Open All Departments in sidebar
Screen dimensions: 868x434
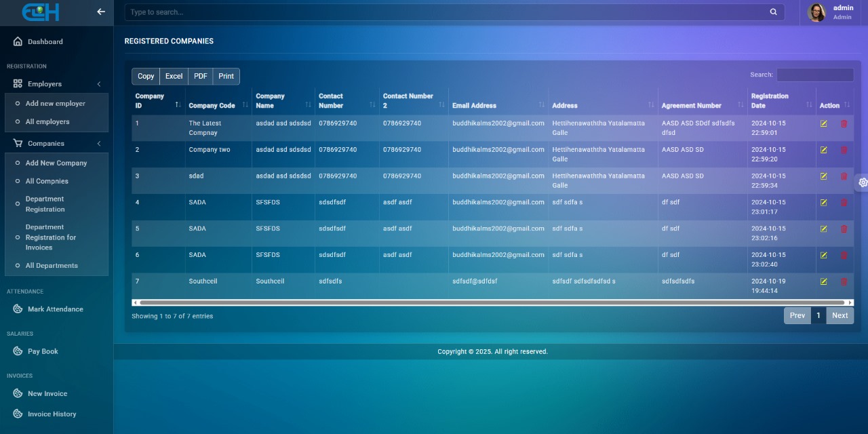tap(52, 266)
